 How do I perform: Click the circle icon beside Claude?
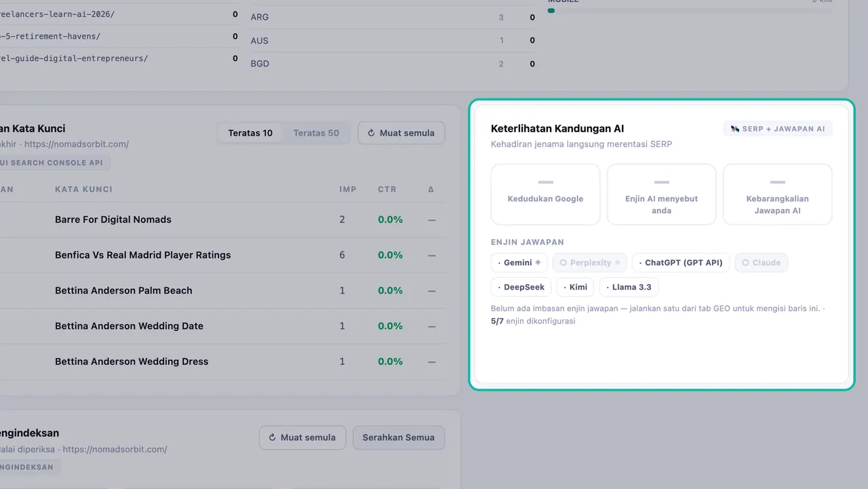coord(745,262)
